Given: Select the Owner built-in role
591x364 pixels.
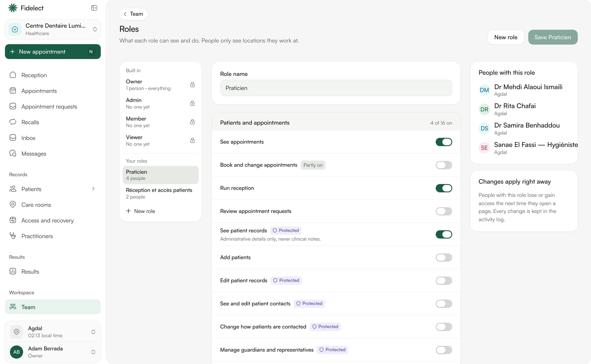Looking at the screenshot, I should click(160, 85).
